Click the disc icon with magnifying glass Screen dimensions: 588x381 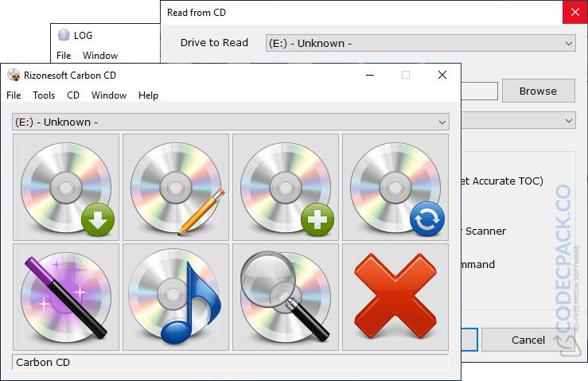pyautogui.click(x=286, y=297)
